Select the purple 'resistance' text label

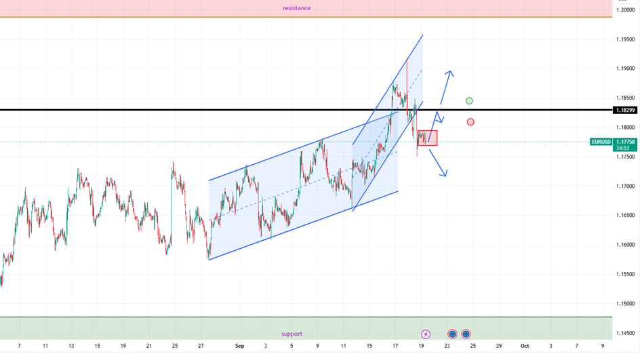[296, 8]
